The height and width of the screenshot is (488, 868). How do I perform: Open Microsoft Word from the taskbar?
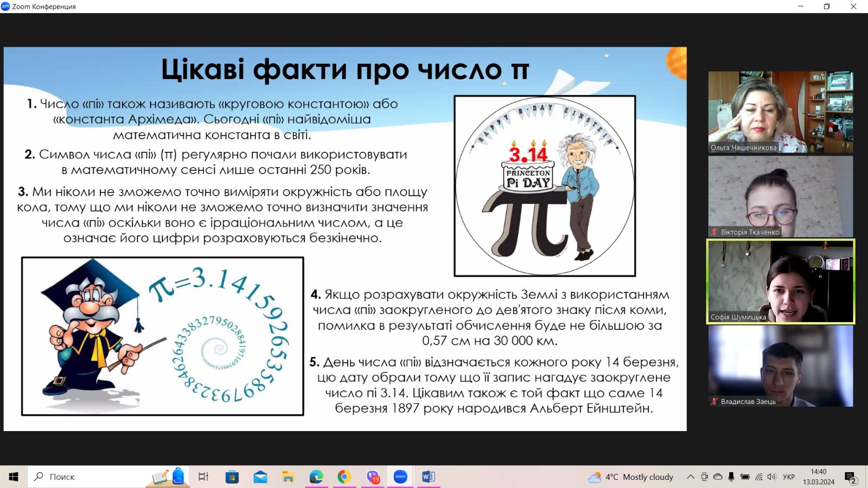428,477
